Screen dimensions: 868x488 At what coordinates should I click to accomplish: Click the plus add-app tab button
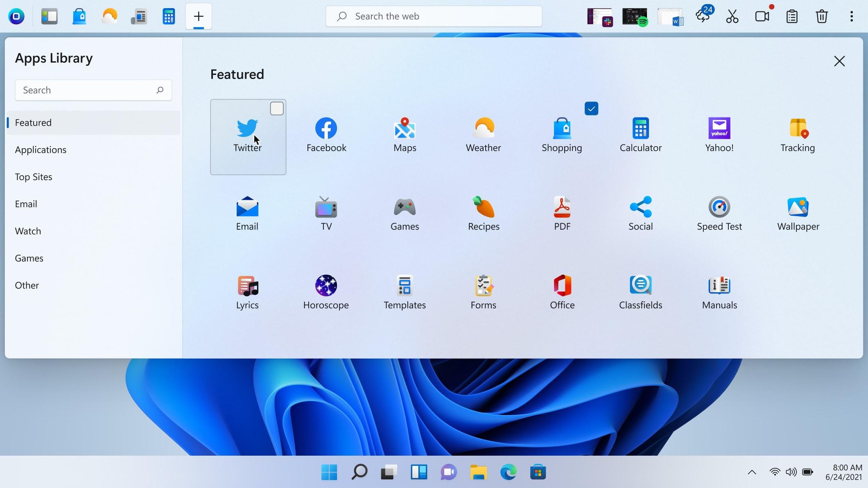coord(199,16)
